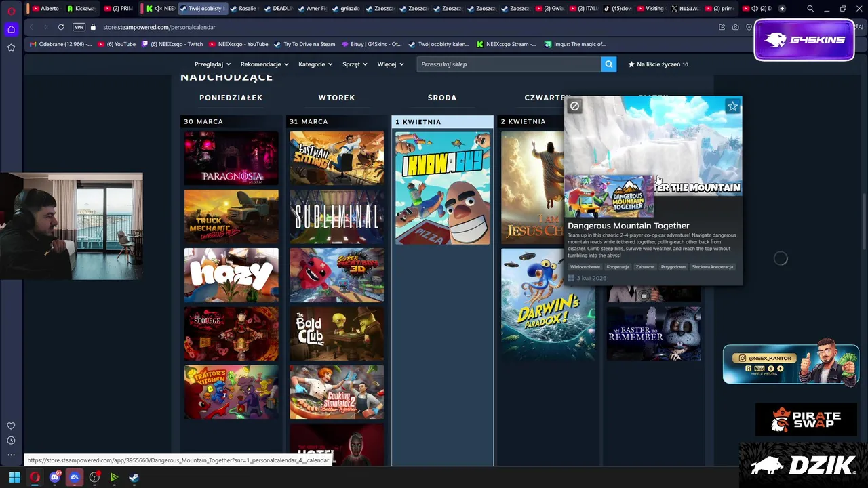Open the 'Odebrane (12 966)' Gmail bookmark

(60, 44)
